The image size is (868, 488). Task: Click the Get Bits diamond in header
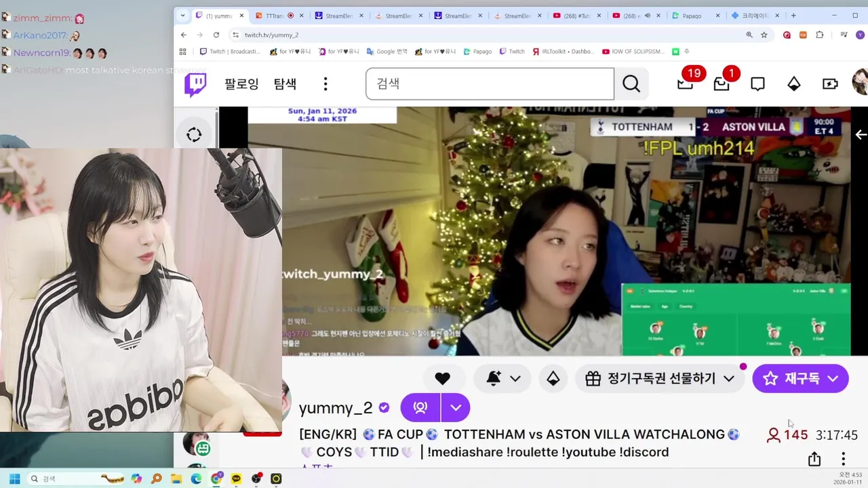click(793, 84)
